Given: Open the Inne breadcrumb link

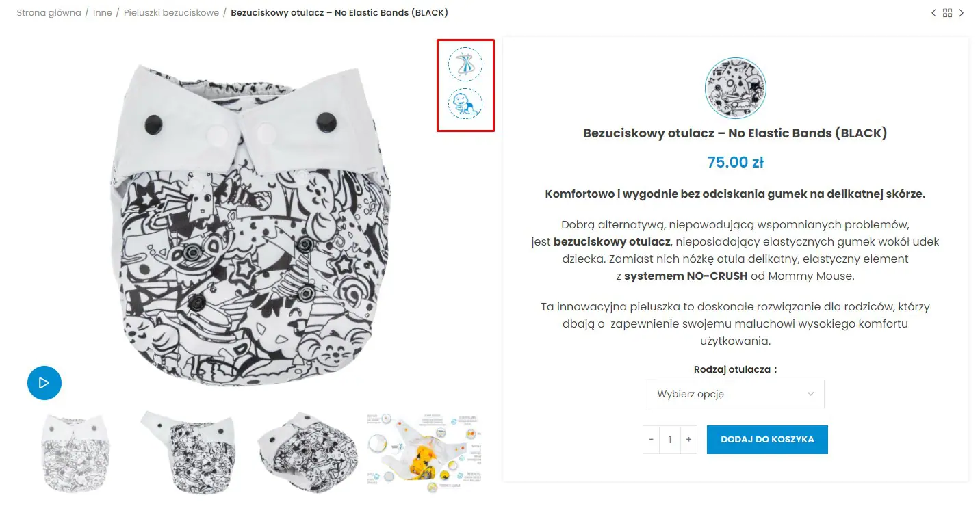Looking at the screenshot, I should pyautogui.click(x=103, y=13).
